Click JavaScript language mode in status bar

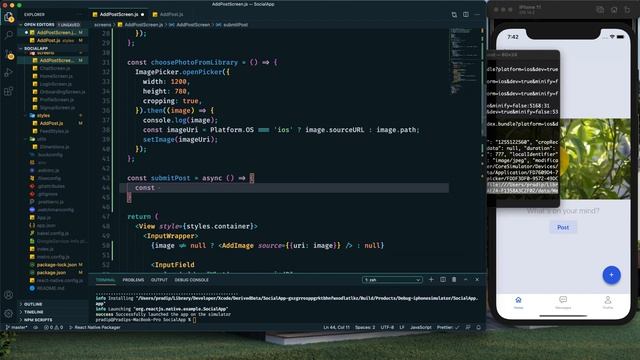coord(420,327)
